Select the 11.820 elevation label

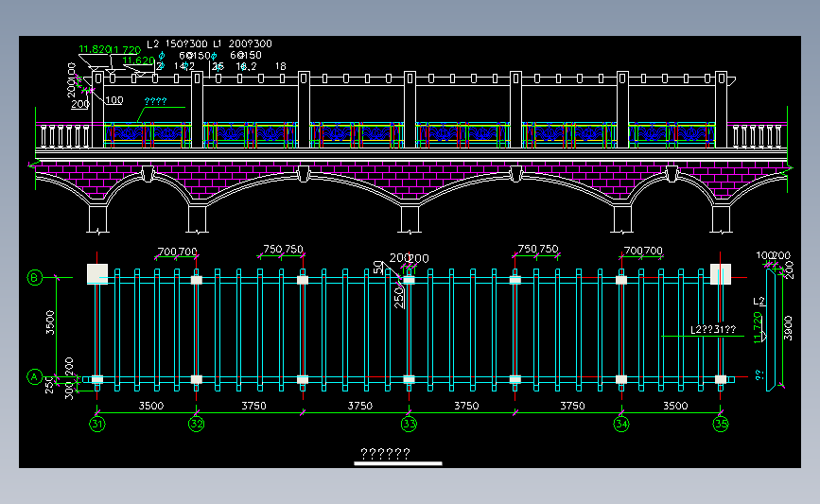pyautogui.click(x=95, y=49)
